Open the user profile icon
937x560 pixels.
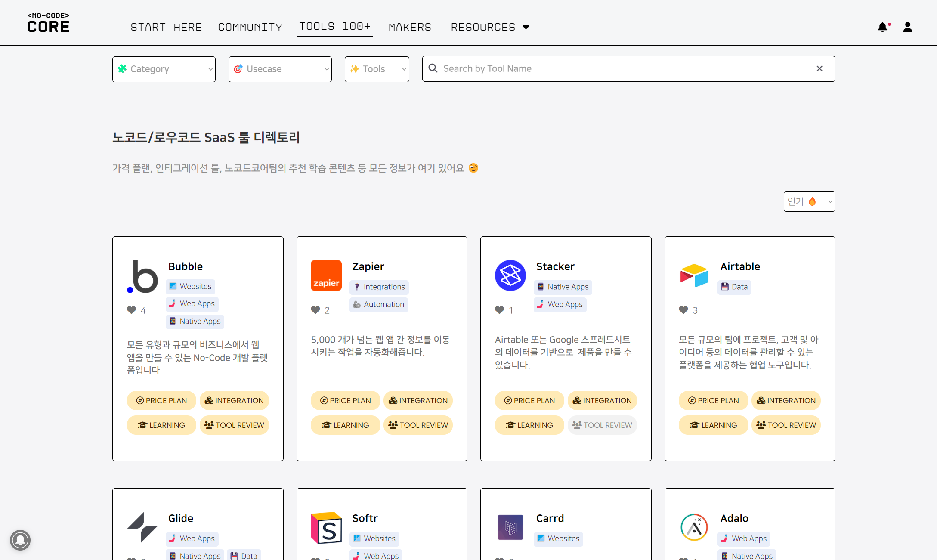pos(908,27)
